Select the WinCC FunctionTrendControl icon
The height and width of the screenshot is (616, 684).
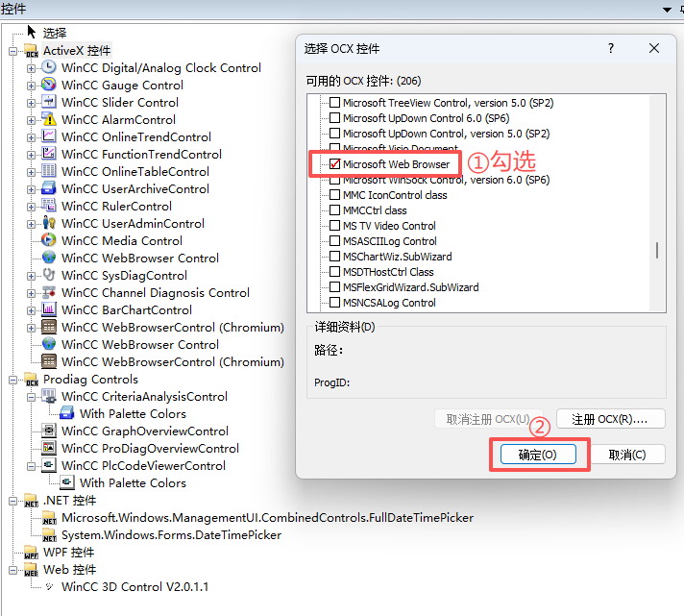click(x=48, y=154)
